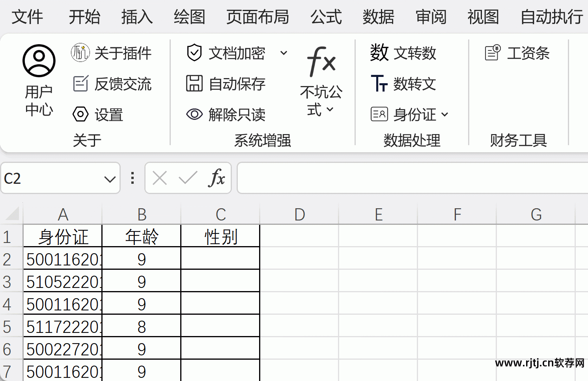This screenshot has height=381, width=588.
Task: Click the 身份证 header cell A1
Action: tap(63, 236)
